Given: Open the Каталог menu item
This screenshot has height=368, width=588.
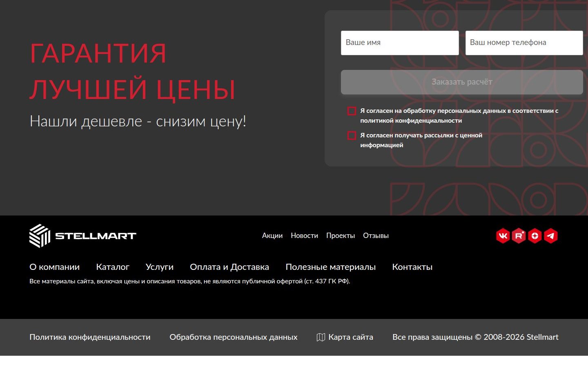Looking at the screenshot, I should point(113,267).
